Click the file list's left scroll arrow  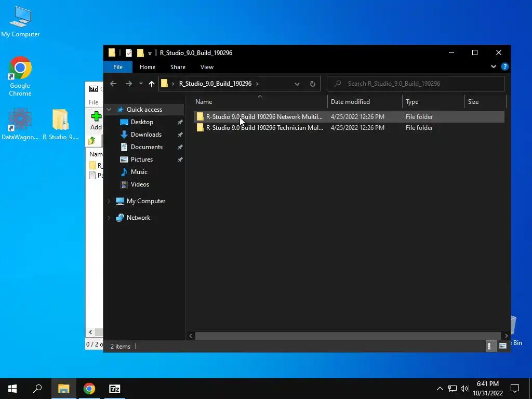(x=191, y=336)
